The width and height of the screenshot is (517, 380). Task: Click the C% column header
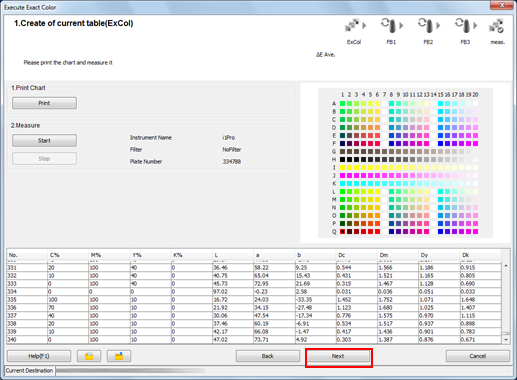[68, 255]
